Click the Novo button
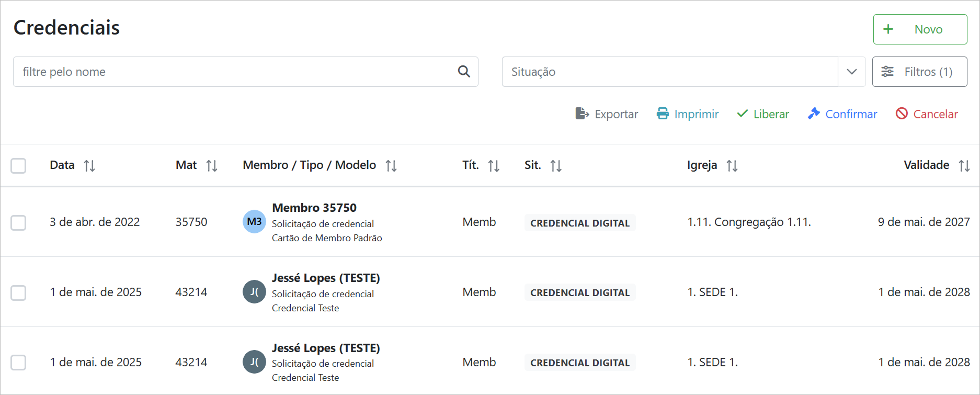The width and height of the screenshot is (980, 395). pyautogui.click(x=920, y=29)
